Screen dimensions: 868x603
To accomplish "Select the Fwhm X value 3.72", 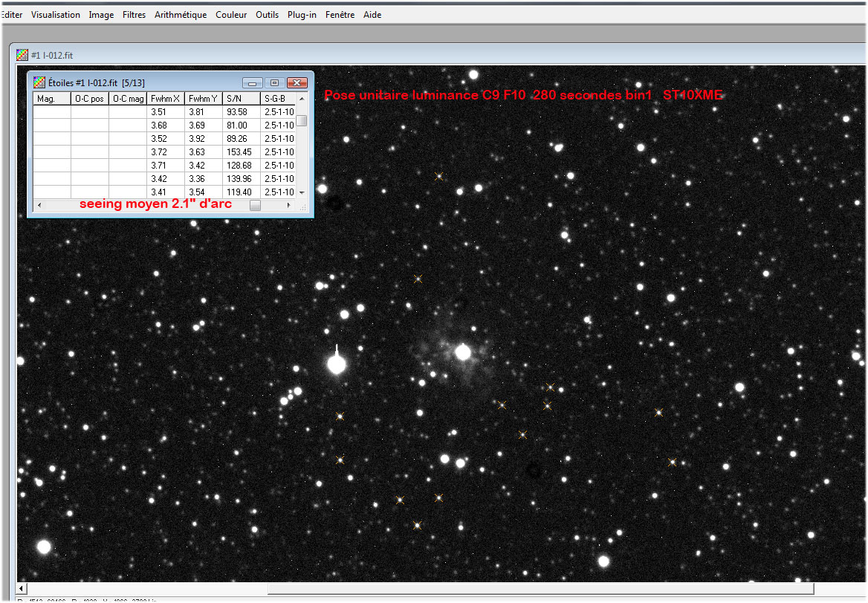I will [x=159, y=151].
